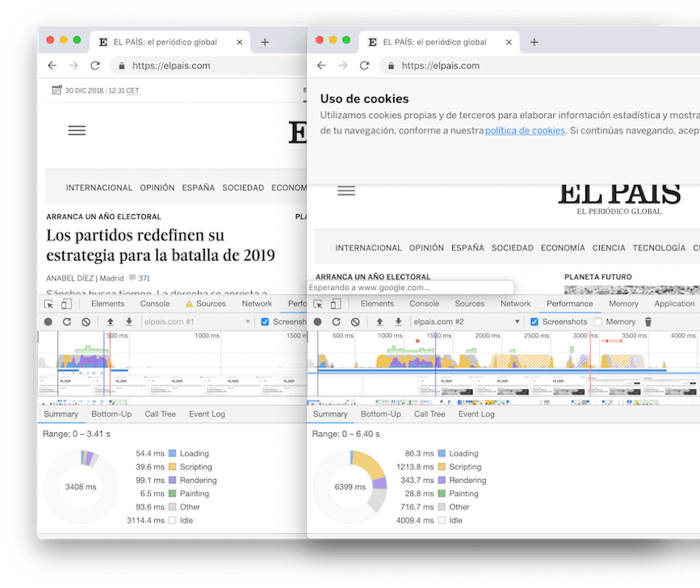This screenshot has height=588, width=700.
Task: Click back arrow in left browser window
Action: (52, 65)
